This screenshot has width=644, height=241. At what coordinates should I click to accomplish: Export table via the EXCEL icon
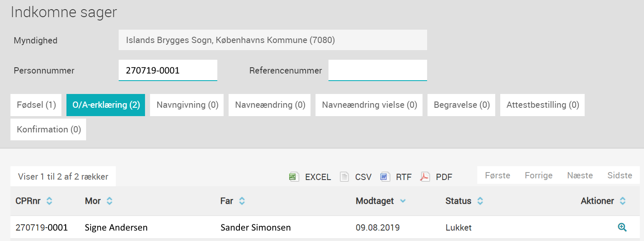[294, 177]
